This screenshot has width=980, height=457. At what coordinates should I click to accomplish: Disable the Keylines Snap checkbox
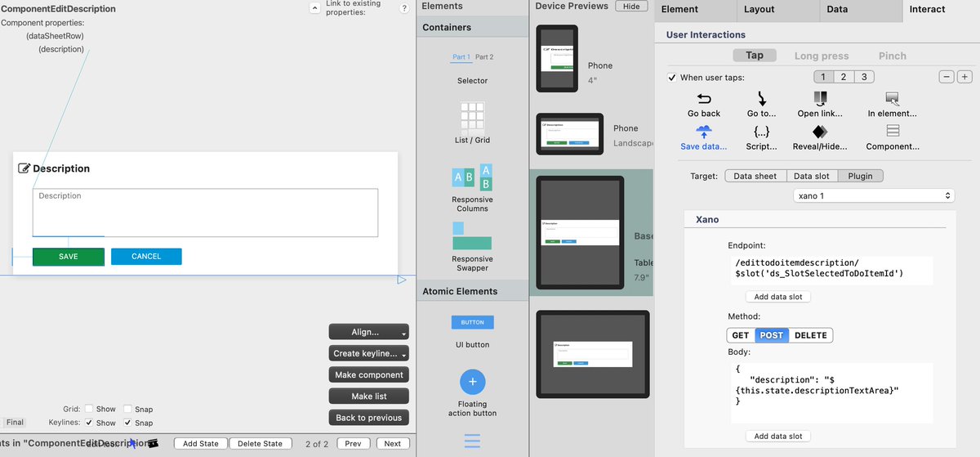click(x=127, y=423)
